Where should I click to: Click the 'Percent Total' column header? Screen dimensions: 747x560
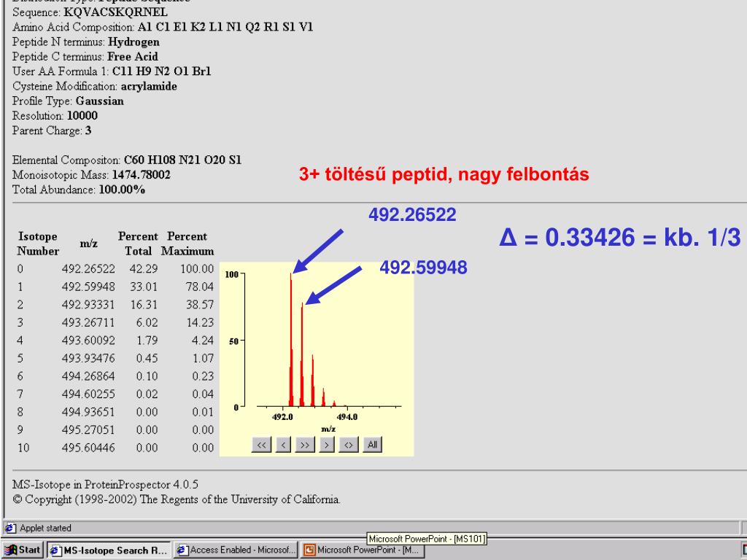[138, 244]
